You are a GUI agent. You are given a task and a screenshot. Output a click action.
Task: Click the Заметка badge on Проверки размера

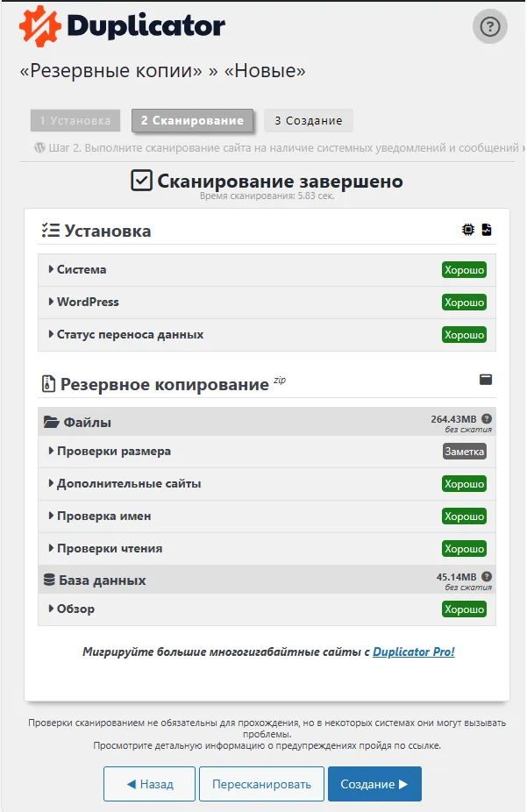465,452
